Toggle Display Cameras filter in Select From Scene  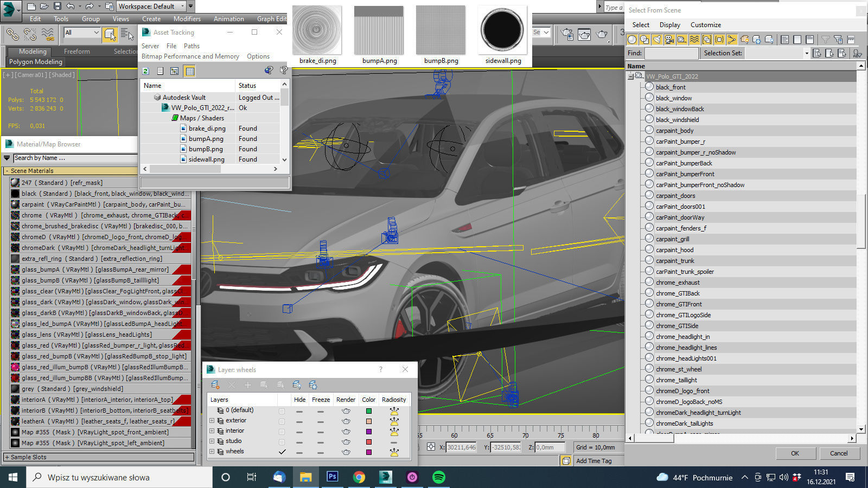669,40
